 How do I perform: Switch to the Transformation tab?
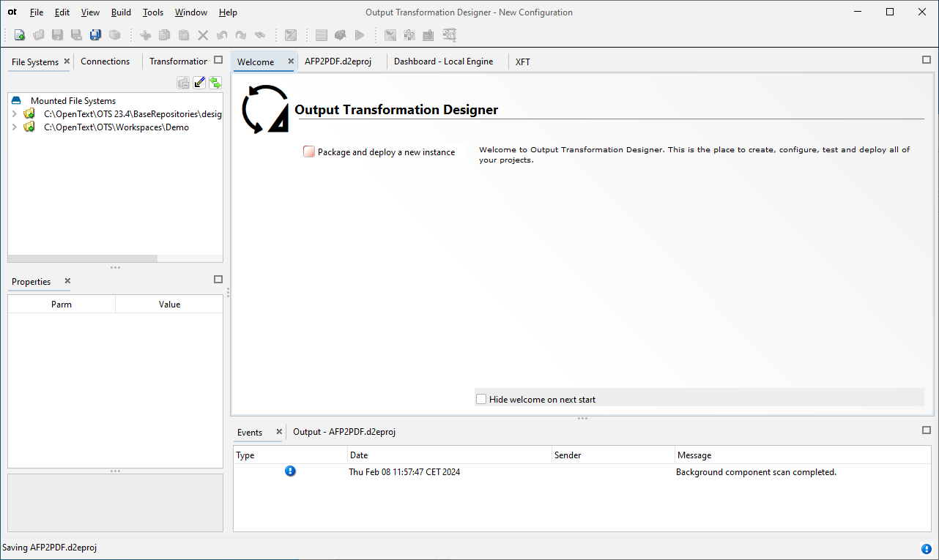point(178,61)
